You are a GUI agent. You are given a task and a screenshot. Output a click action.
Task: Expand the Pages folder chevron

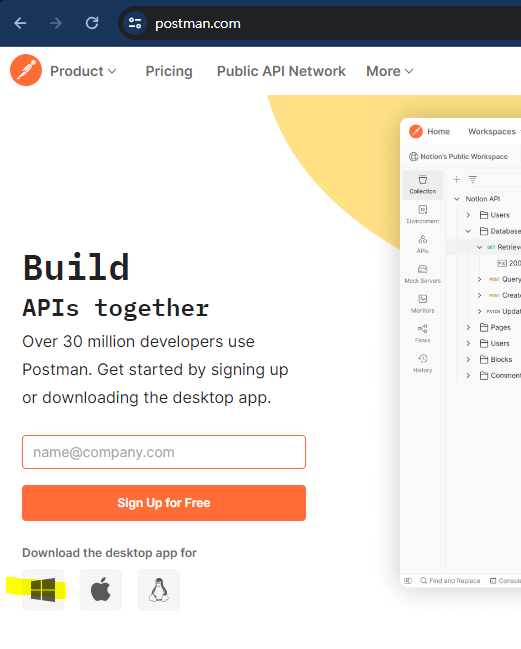point(468,327)
